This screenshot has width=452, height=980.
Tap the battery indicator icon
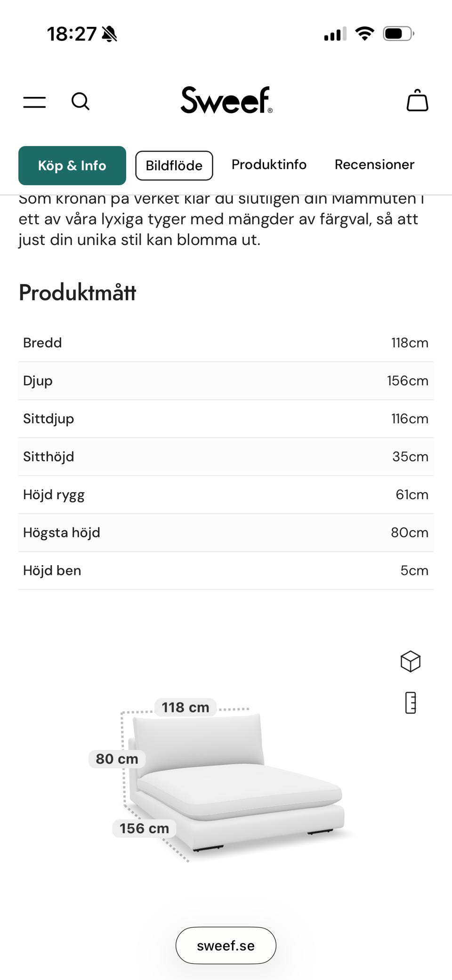tap(398, 33)
